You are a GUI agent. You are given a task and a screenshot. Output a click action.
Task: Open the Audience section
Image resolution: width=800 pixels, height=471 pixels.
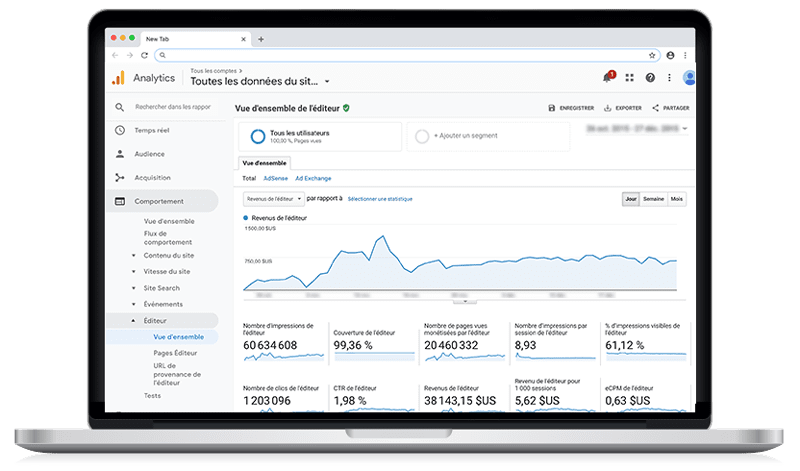tap(149, 154)
